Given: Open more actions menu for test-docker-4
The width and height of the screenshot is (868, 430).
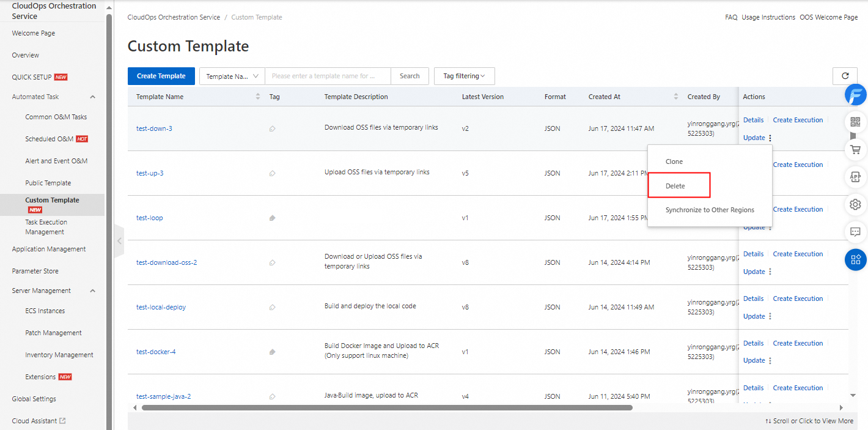Looking at the screenshot, I should coord(770,361).
